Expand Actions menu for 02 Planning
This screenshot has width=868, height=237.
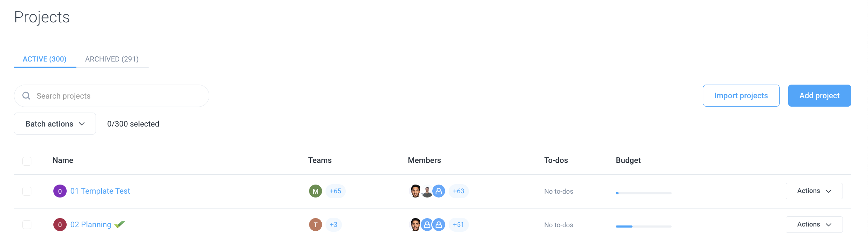tap(814, 224)
